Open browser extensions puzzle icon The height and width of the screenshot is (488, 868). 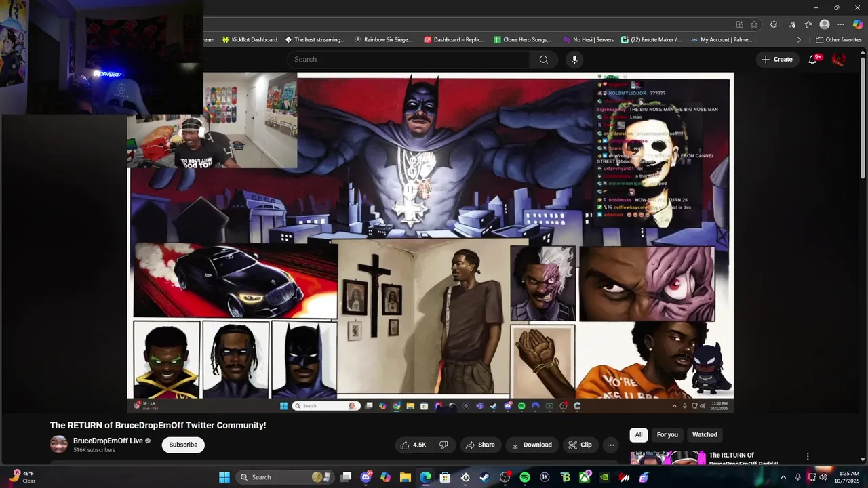point(774,24)
